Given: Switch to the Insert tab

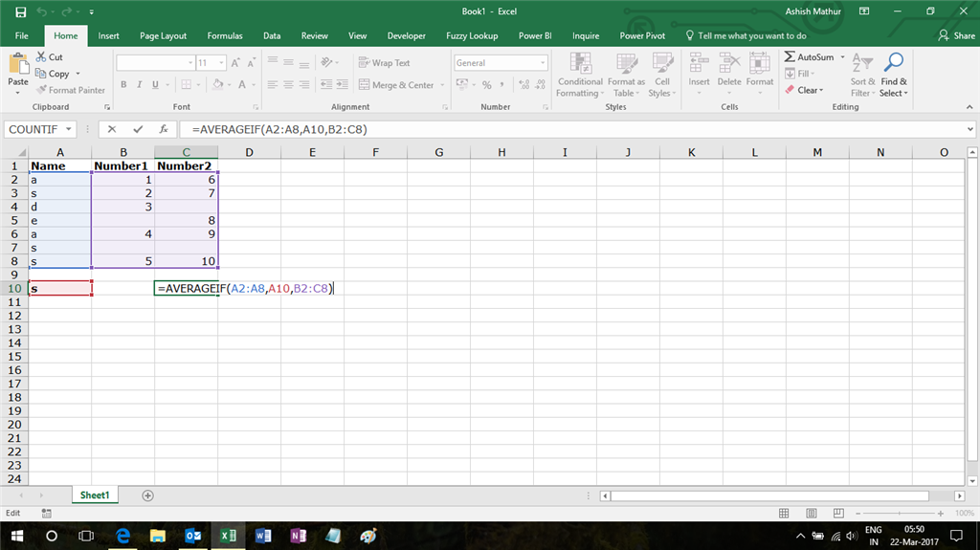Looking at the screenshot, I should click(x=108, y=35).
